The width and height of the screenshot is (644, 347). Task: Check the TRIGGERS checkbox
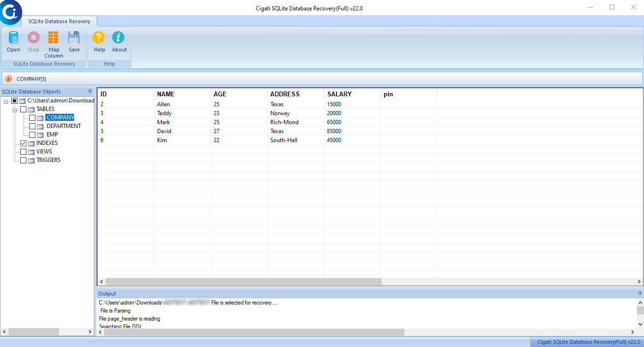coord(23,160)
